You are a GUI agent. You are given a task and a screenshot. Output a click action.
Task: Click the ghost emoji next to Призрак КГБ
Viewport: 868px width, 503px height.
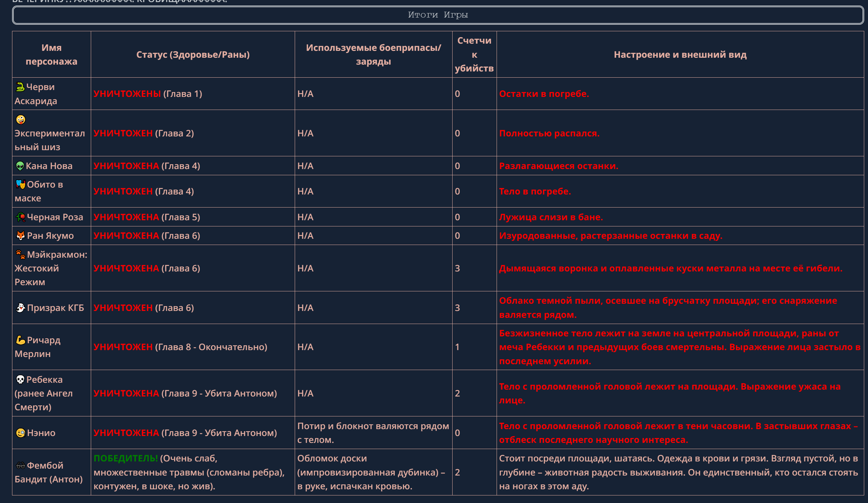[x=21, y=308]
